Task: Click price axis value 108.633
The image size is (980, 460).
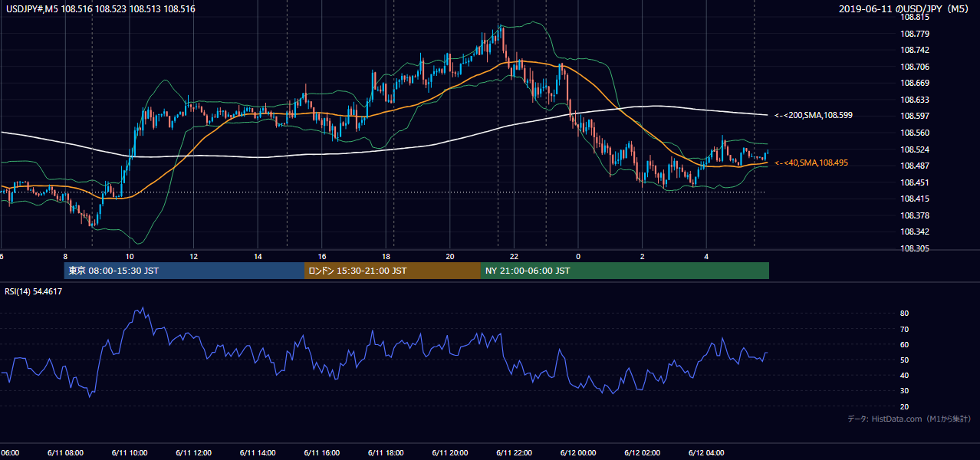Action: tap(916, 100)
